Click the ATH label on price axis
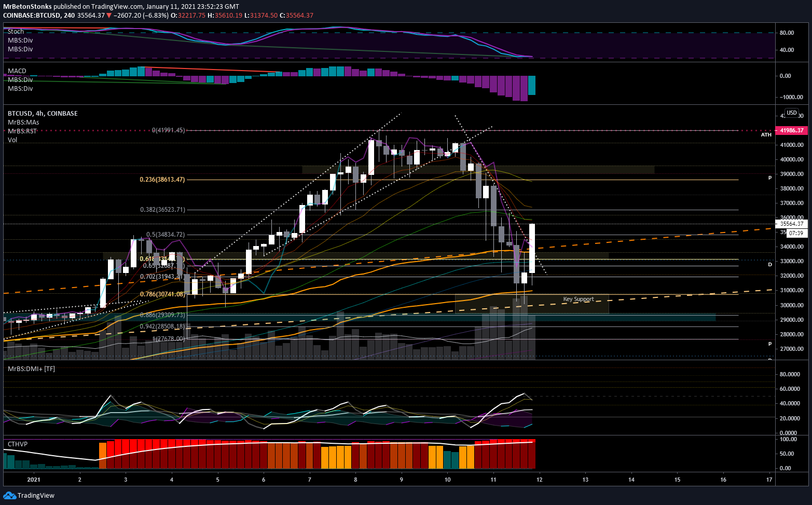This screenshot has height=505, width=812. [766, 135]
